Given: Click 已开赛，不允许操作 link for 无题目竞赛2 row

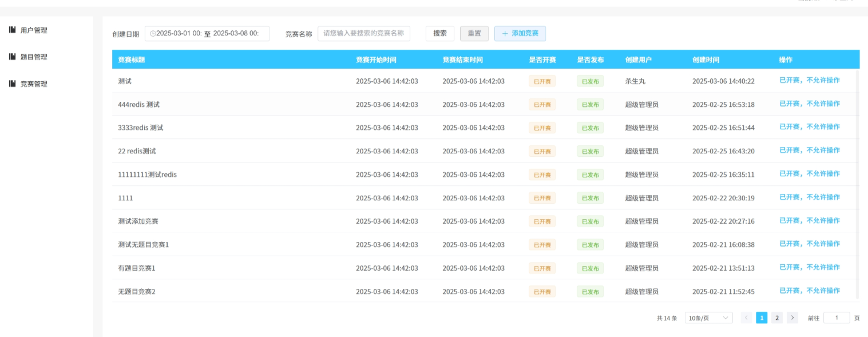Looking at the screenshot, I should (x=810, y=291).
